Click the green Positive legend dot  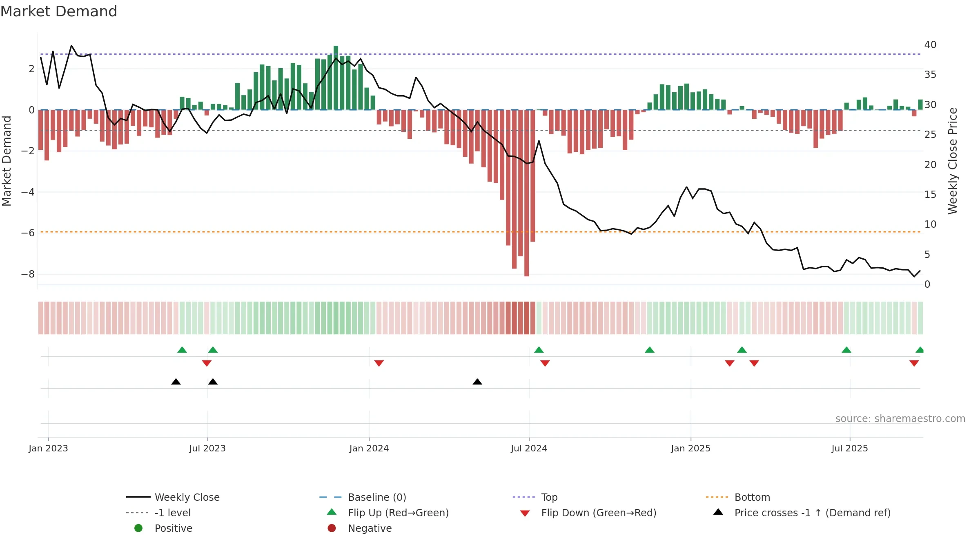coord(138,528)
